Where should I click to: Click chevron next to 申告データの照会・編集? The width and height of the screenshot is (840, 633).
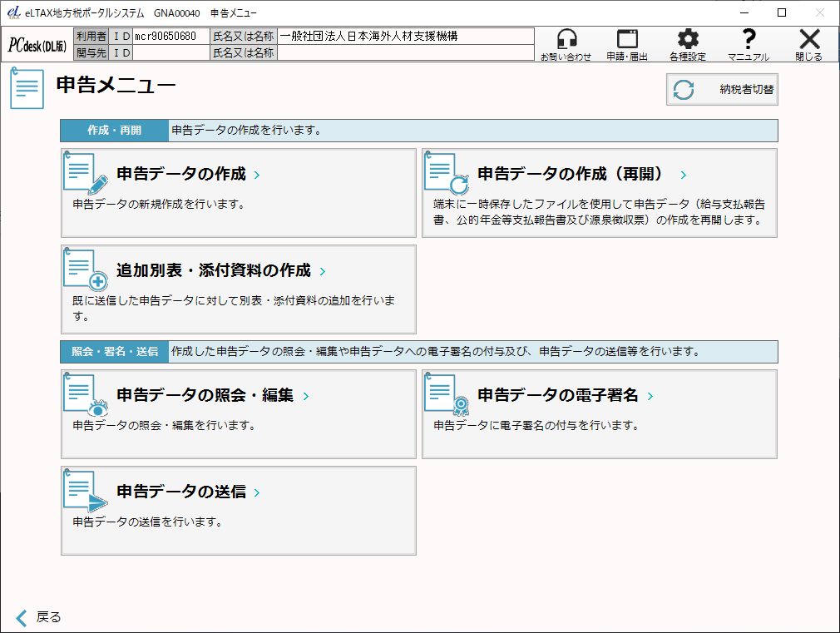(x=306, y=396)
